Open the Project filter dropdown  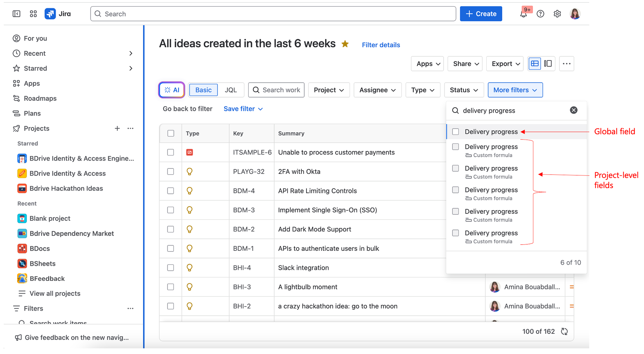pyautogui.click(x=329, y=90)
